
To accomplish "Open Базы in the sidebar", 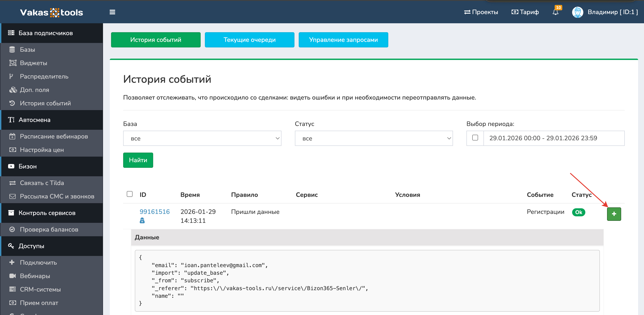I will (x=28, y=49).
